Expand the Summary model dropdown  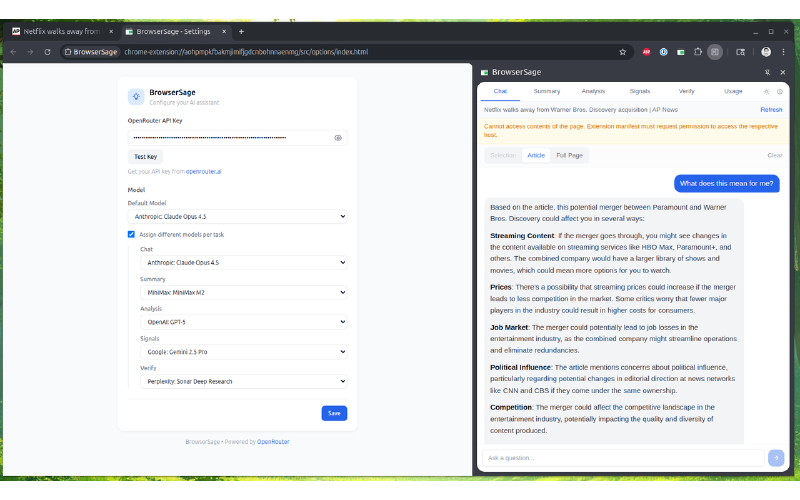[243, 292]
